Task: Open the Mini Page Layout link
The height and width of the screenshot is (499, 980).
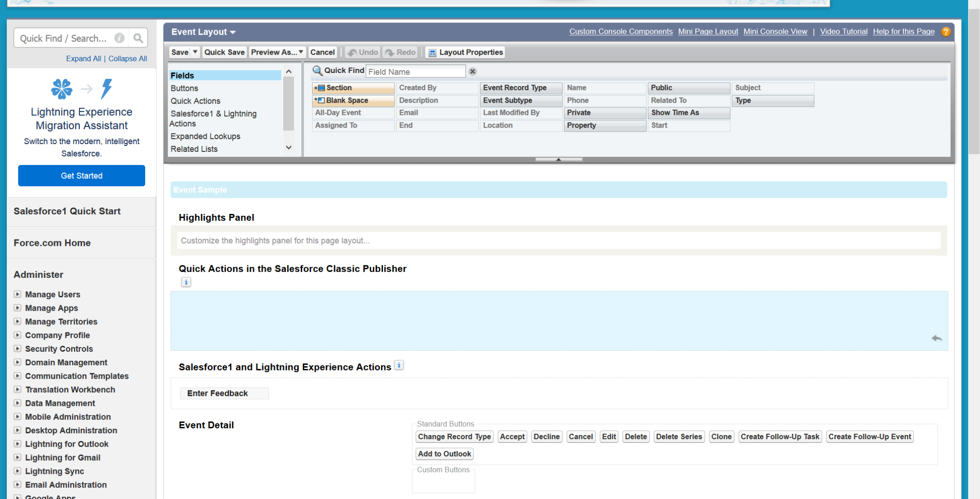Action: tap(707, 31)
